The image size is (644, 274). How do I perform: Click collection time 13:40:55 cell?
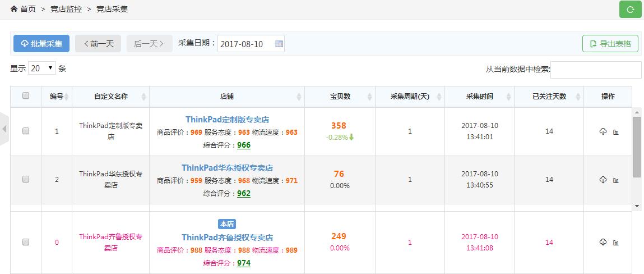coord(479,179)
